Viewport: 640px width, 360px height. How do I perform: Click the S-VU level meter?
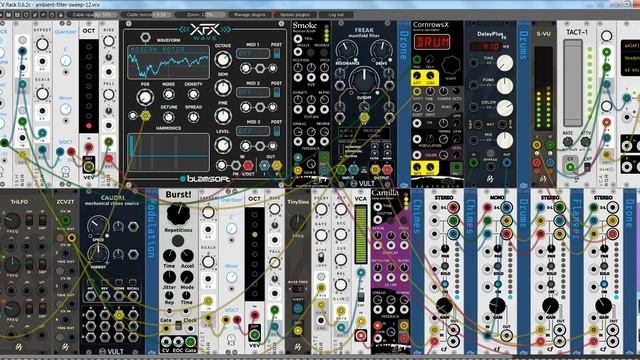point(543,88)
